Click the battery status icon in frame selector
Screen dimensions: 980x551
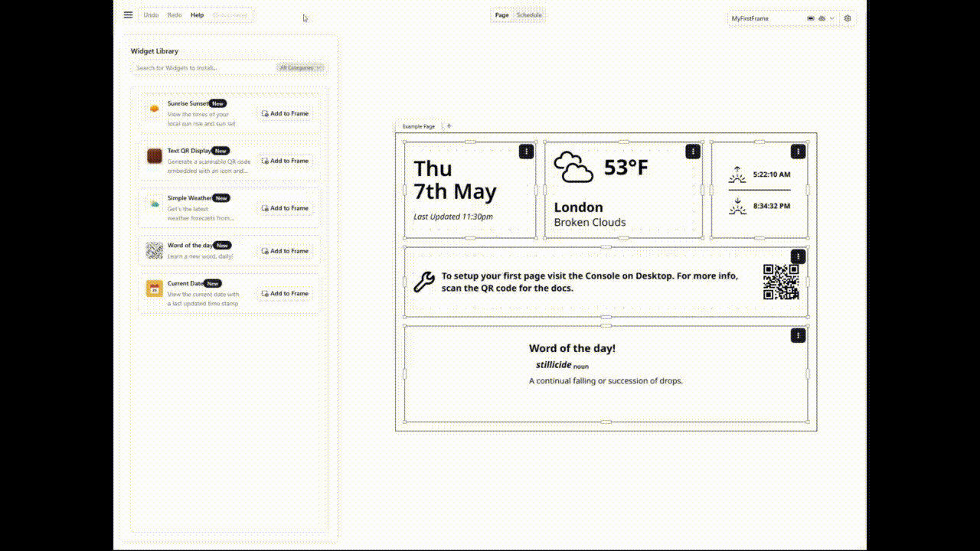811,18
